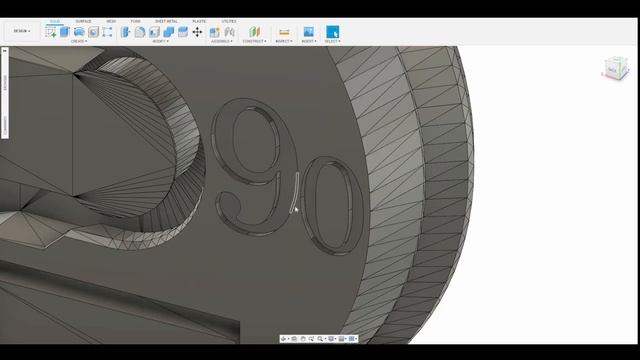This screenshot has height=360, width=640.
Task: Activate the Select tool icon
Action: 333,32
